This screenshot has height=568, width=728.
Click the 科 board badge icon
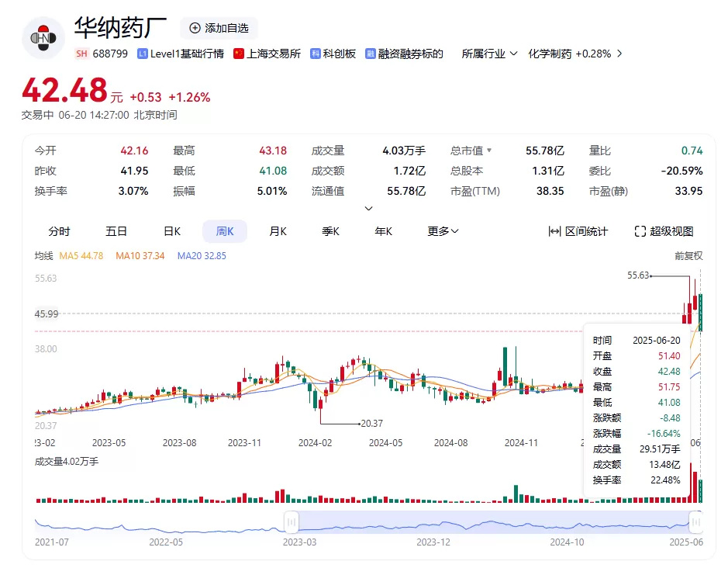coord(316,54)
